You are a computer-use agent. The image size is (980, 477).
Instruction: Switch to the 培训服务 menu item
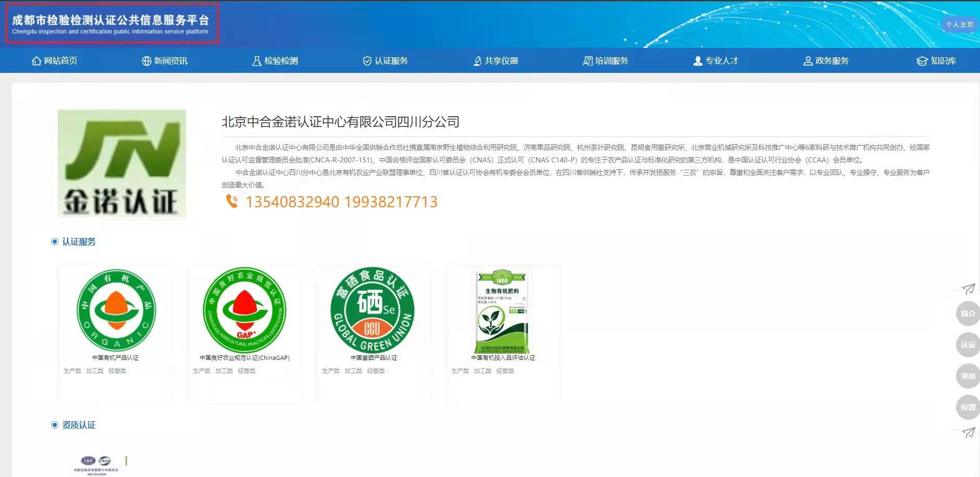click(606, 60)
